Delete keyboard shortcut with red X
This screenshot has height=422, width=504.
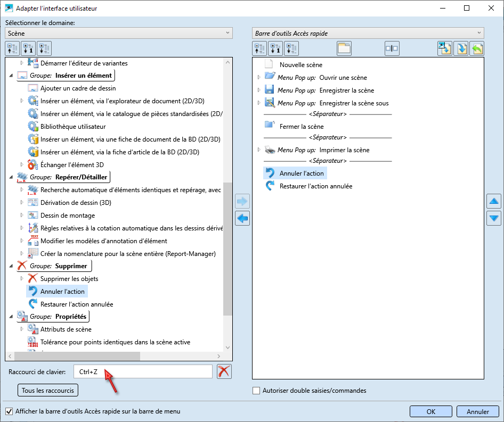click(x=224, y=371)
